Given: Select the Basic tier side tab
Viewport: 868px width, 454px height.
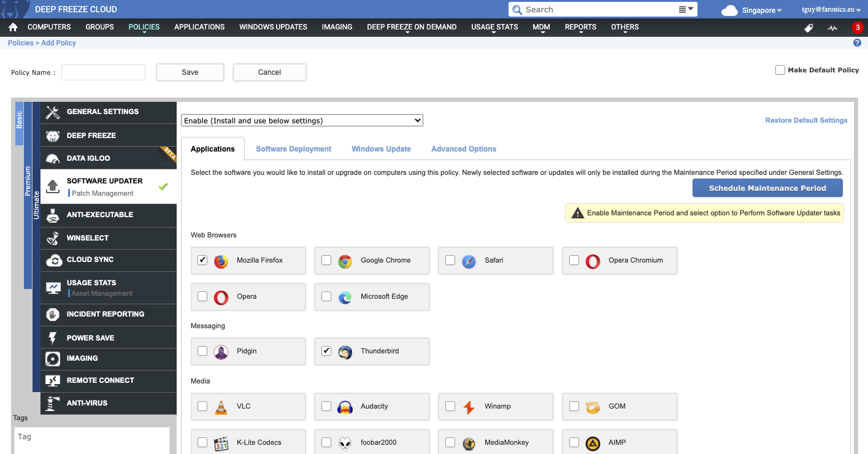Looking at the screenshot, I should [x=19, y=123].
